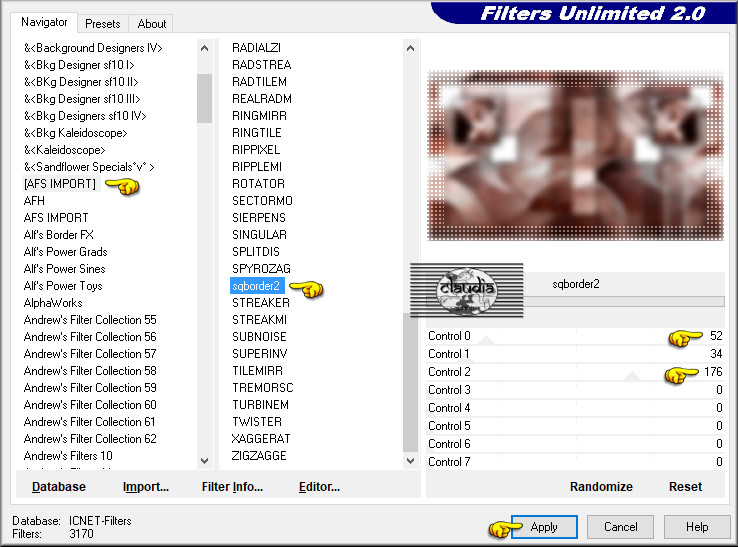This screenshot has width=738, height=547.
Task: Select Alf's Power Toys category
Action: pyautogui.click(x=63, y=286)
